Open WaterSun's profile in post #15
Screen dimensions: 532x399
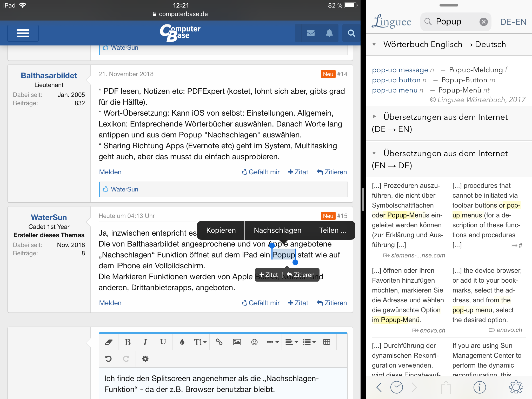[x=49, y=217]
